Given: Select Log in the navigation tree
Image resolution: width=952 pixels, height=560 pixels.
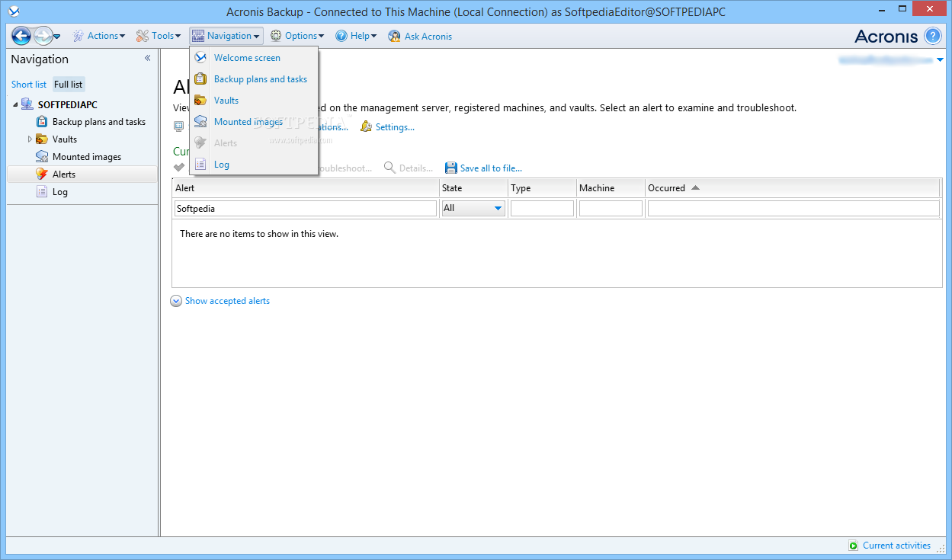Looking at the screenshot, I should tap(60, 192).
